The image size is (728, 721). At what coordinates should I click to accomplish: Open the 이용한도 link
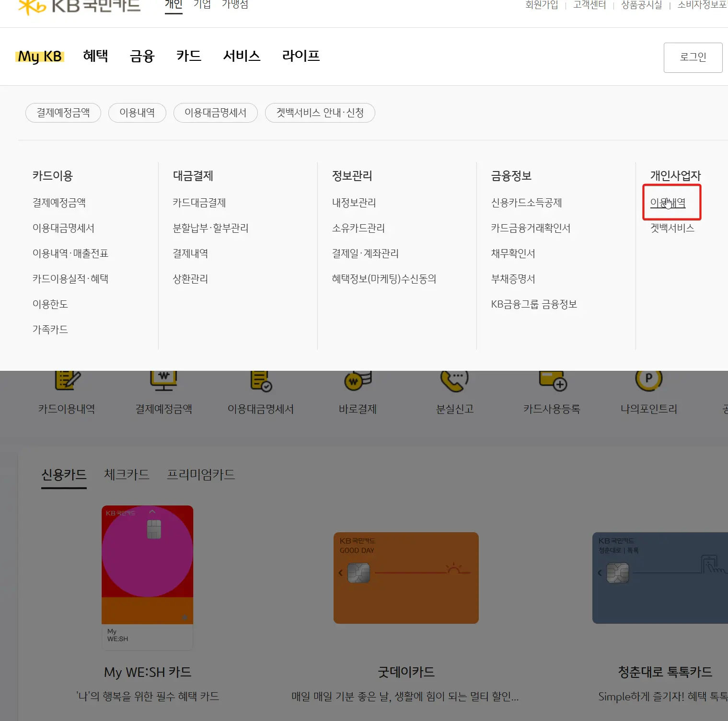pos(50,304)
